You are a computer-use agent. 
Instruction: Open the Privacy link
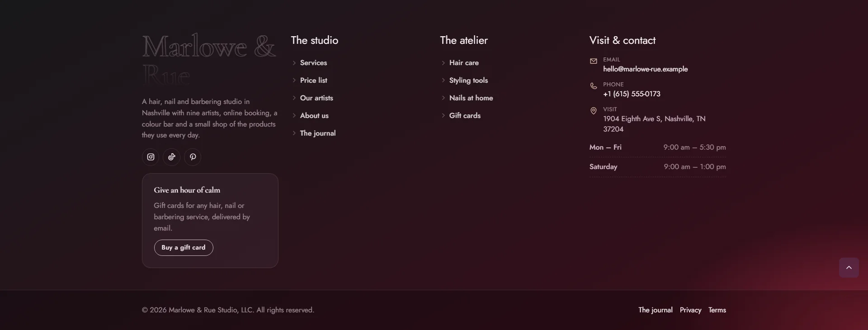(690, 310)
